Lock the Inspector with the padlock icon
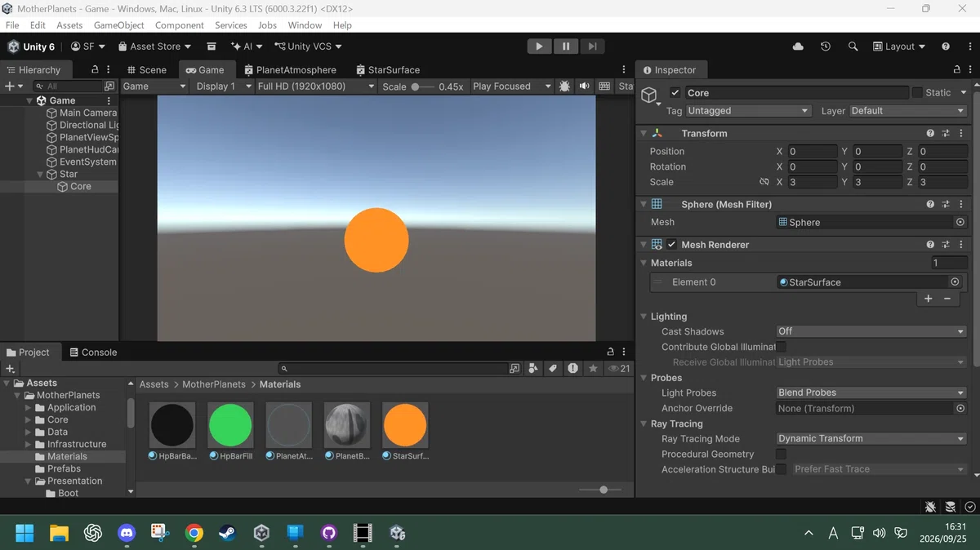Screen dimensions: 980x550 tap(957, 69)
